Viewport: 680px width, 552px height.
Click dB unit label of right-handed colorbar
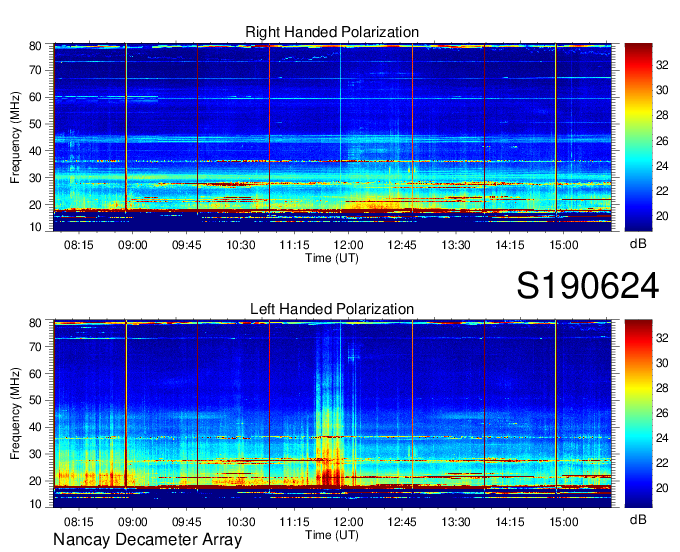(x=638, y=244)
